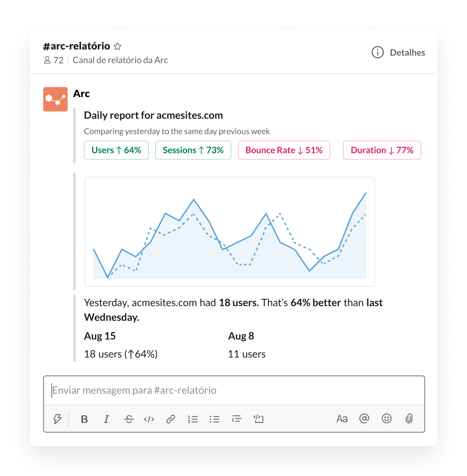Open the daily report line chart
The width and height of the screenshot is (467, 476).
[230, 232]
